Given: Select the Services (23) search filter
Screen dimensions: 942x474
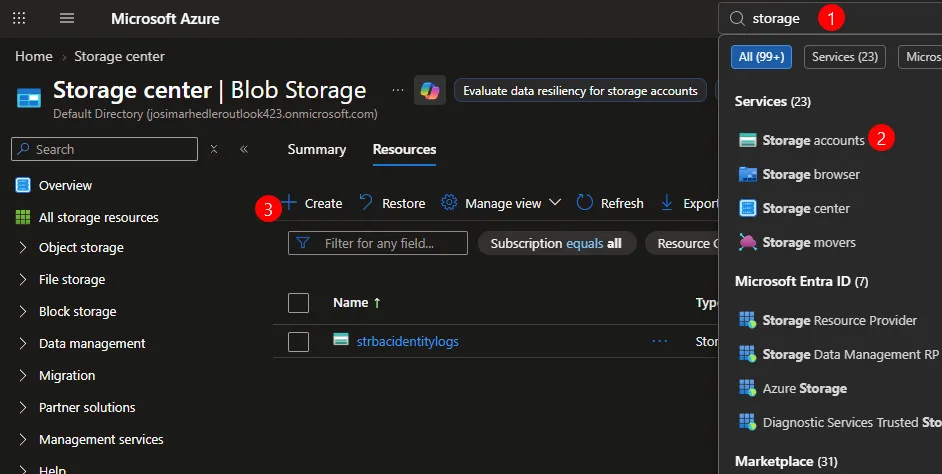Looking at the screenshot, I should (x=845, y=57).
